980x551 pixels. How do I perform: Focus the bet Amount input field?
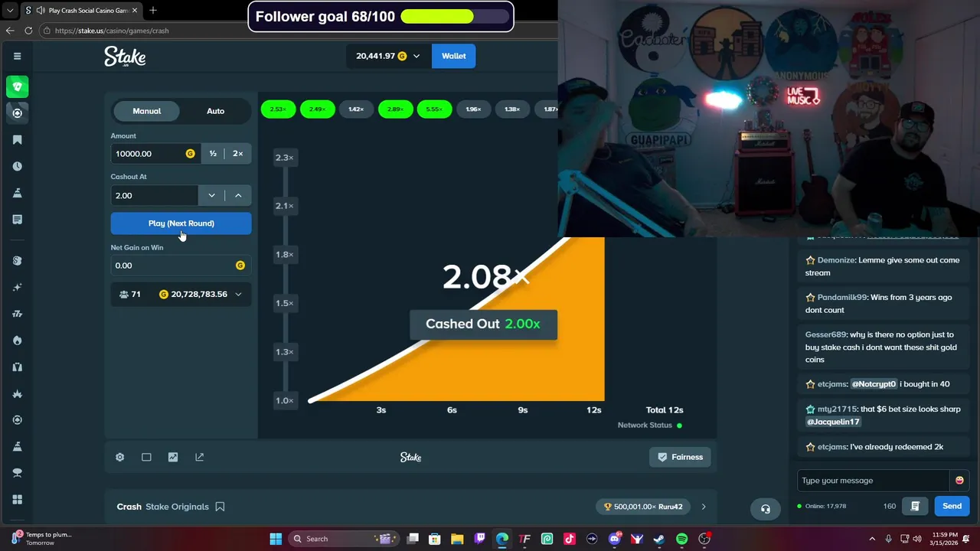pyautogui.click(x=155, y=154)
